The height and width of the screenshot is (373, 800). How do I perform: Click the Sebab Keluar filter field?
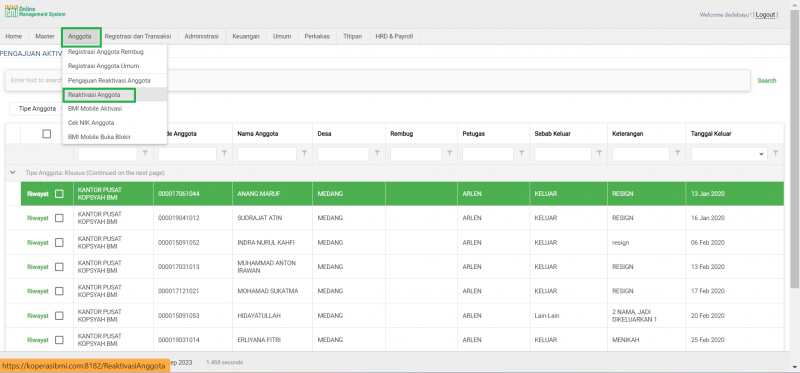click(x=563, y=154)
